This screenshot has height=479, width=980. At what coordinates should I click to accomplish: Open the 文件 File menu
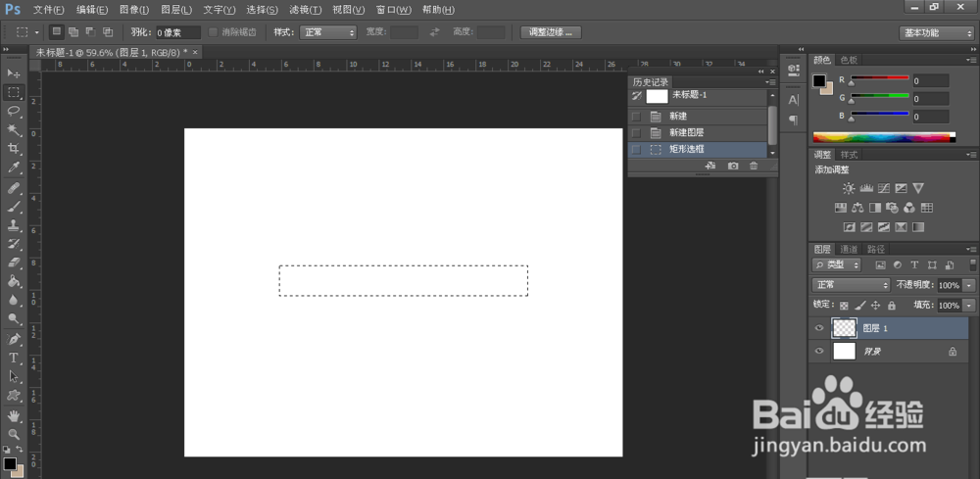coord(48,10)
